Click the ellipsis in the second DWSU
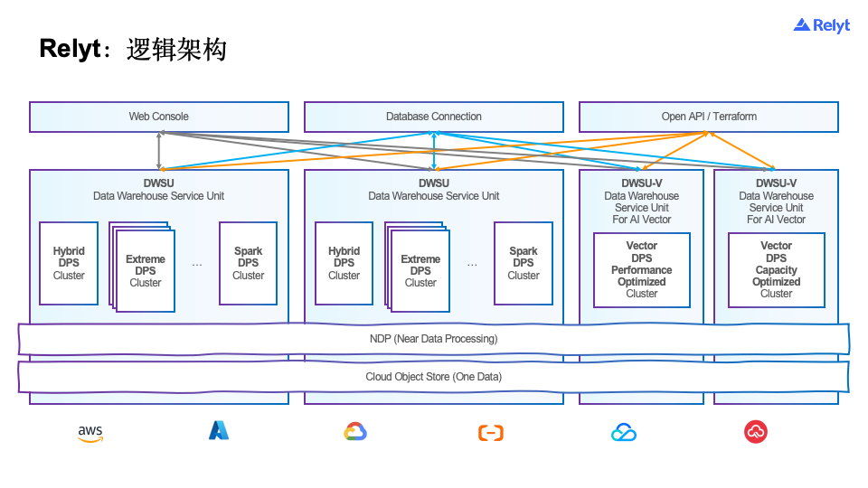The width and height of the screenshot is (868, 488). pos(472,265)
